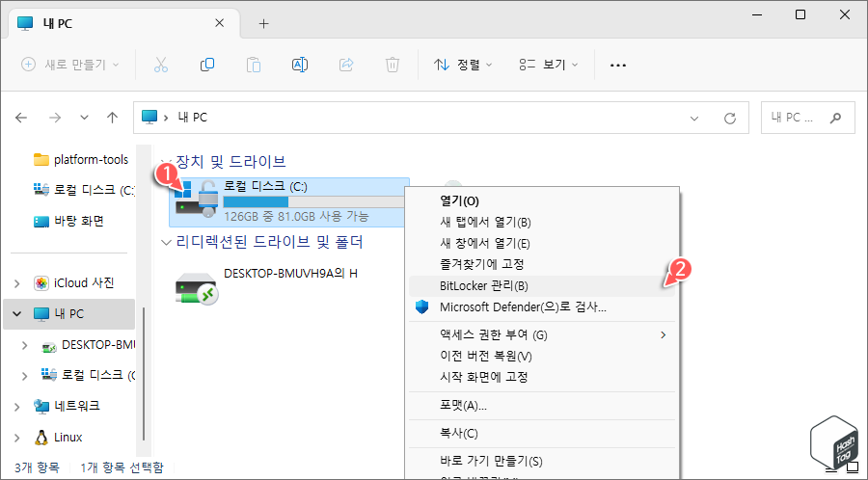The image size is (868, 480).
Task: Click 내 PC in the address bar
Action: (193, 118)
